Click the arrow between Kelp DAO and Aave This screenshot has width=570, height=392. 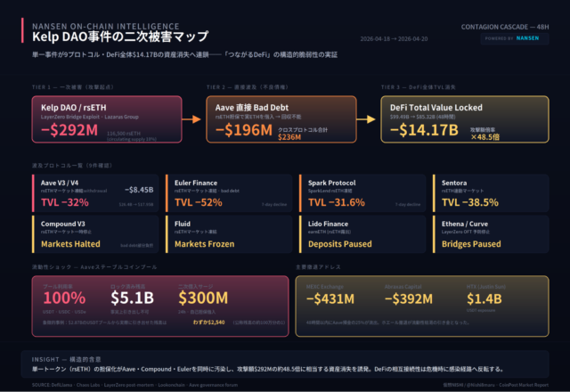(194, 120)
